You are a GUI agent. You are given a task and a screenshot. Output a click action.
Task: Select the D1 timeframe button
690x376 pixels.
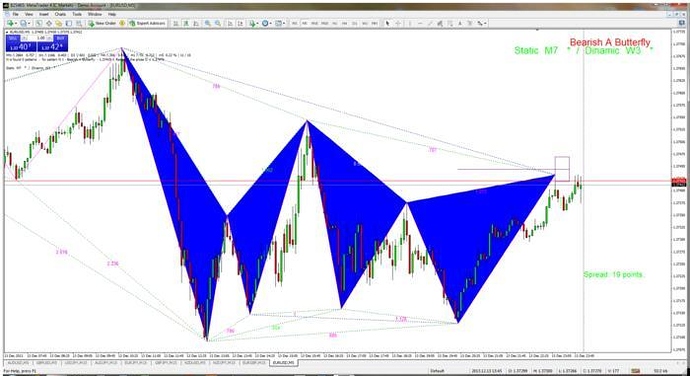pos(354,23)
